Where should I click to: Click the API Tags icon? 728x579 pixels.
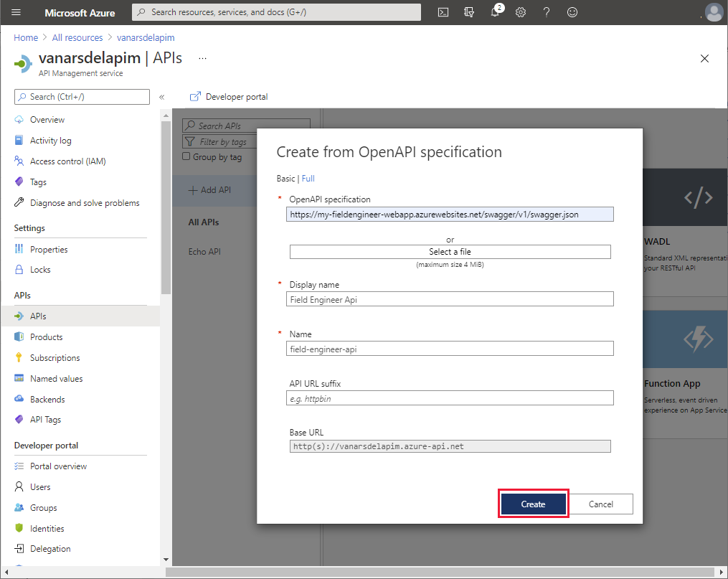(x=19, y=419)
